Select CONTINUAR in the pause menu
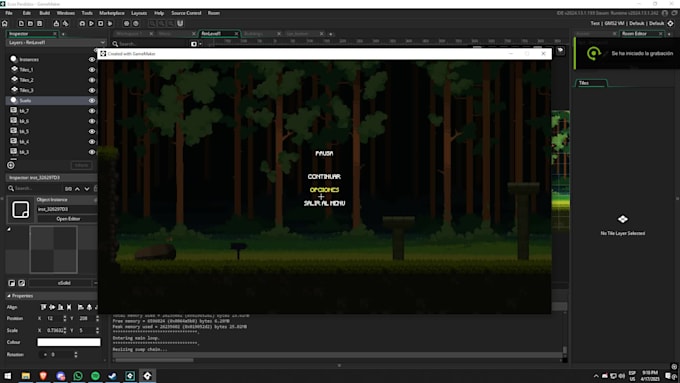This screenshot has height=383, width=680. (324, 177)
